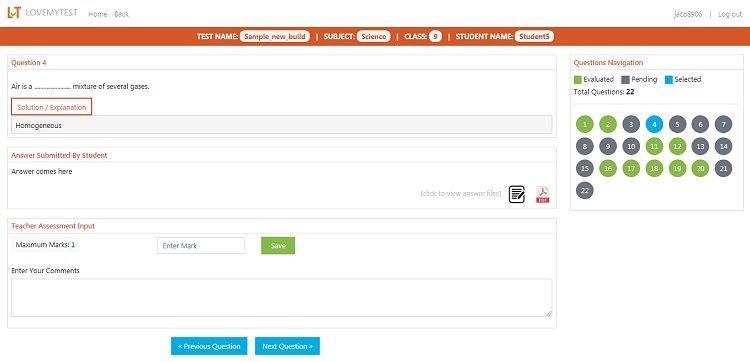
Task: Open question 22 in navigation
Action: 585,190
